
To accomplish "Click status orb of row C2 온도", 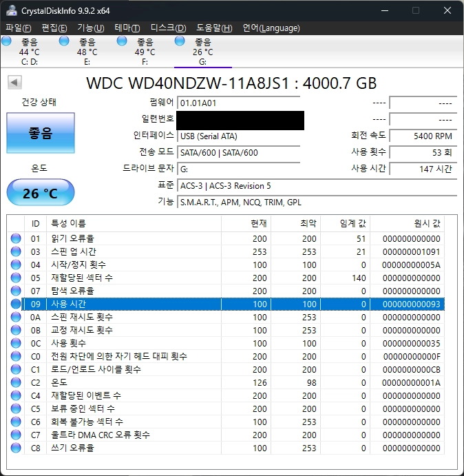I will point(16,382).
